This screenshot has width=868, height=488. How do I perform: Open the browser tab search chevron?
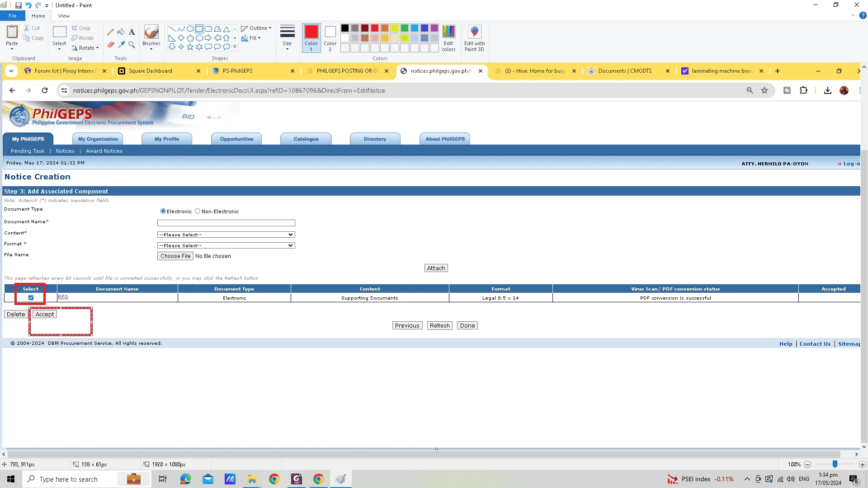pos(11,71)
